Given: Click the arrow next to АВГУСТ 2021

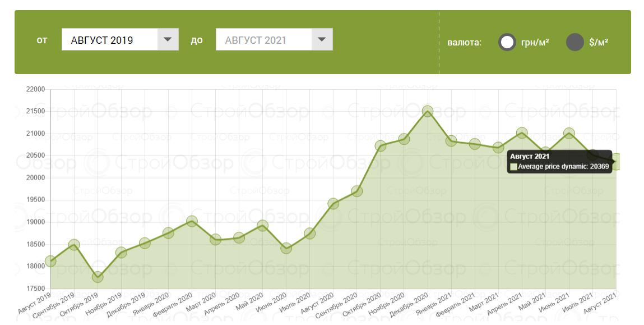Looking at the screenshot, I should point(322,40).
